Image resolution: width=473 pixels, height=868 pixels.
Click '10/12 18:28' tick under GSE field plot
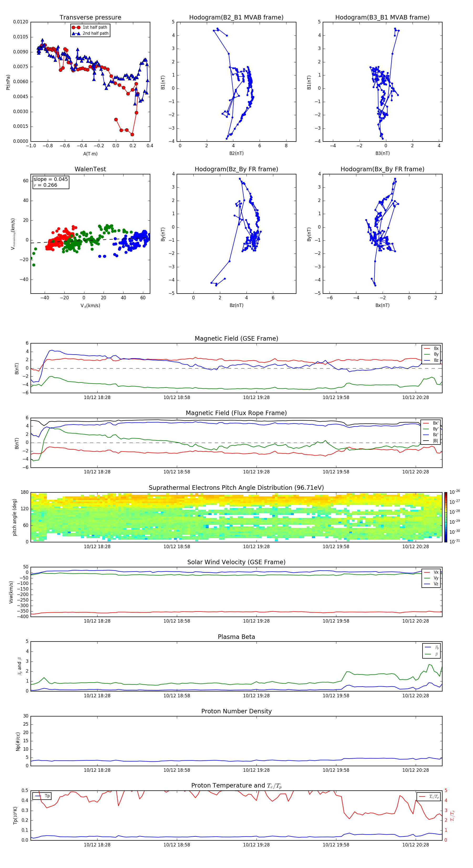click(97, 397)
